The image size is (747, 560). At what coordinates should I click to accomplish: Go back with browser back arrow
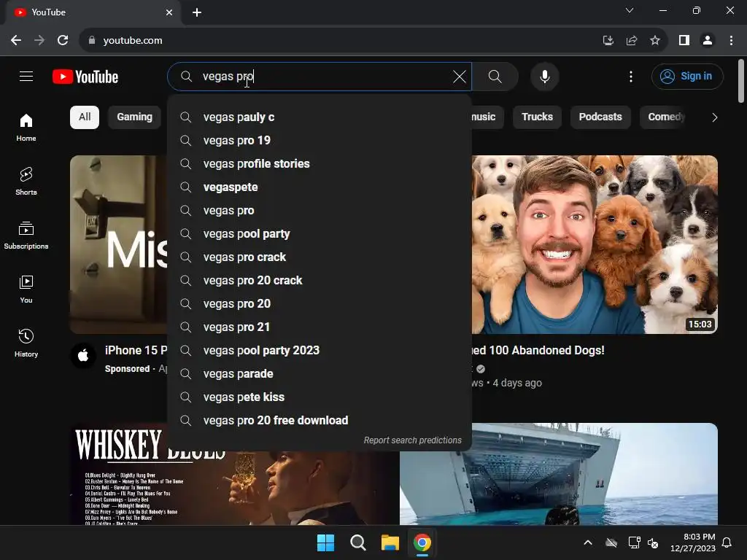point(16,41)
